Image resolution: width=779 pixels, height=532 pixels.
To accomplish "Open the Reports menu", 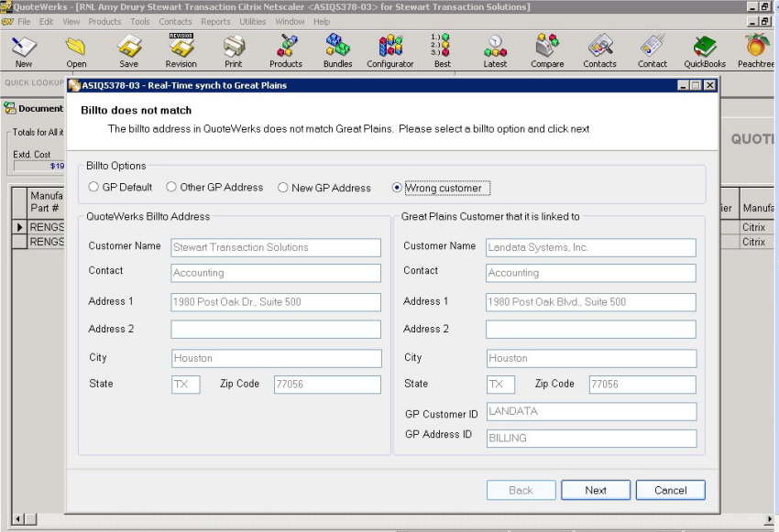I will pos(215,22).
